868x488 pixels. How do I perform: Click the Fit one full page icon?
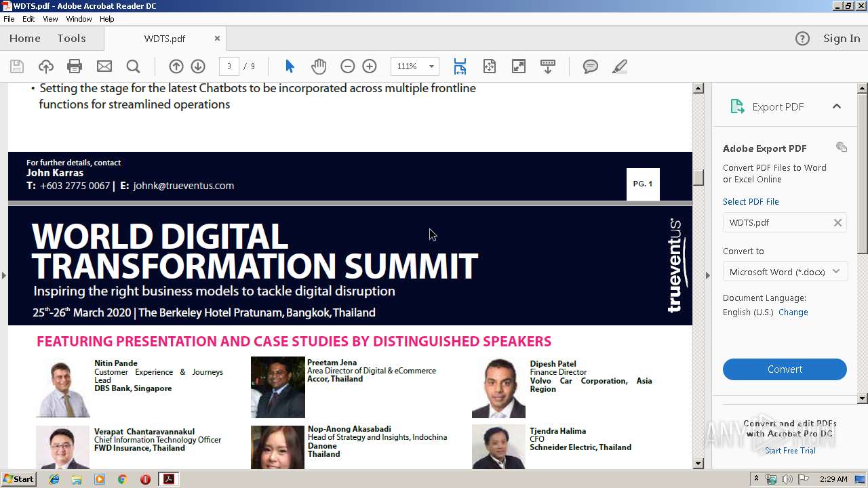pyautogui.click(x=489, y=66)
